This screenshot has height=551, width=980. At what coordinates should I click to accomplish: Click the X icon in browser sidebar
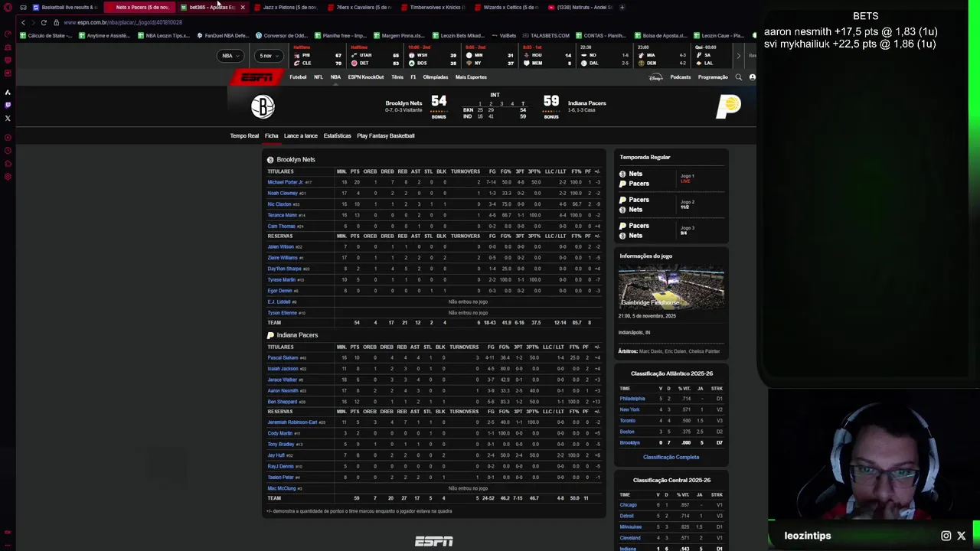click(x=8, y=118)
